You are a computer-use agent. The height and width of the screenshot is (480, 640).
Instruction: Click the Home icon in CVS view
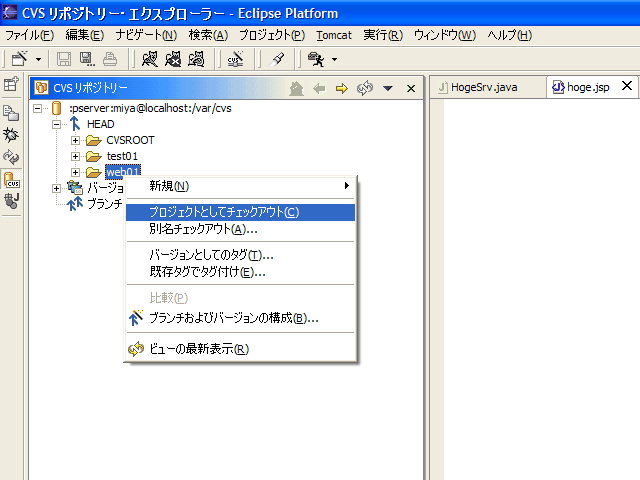(x=296, y=88)
